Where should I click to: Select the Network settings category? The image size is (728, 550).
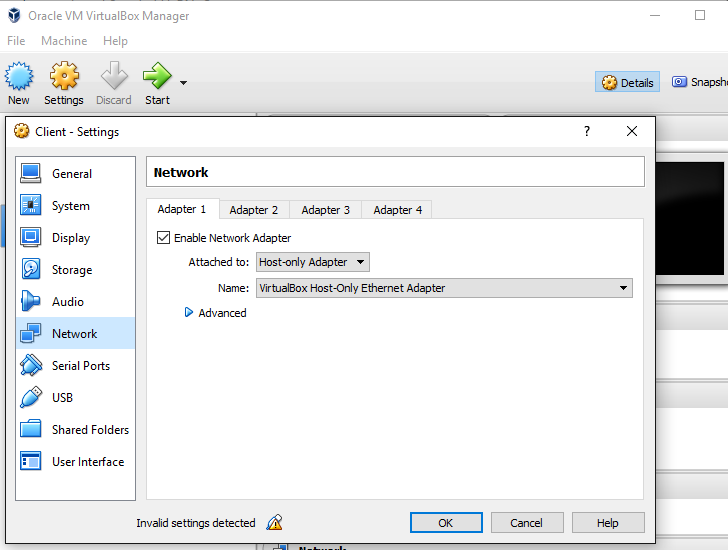(x=76, y=334)
